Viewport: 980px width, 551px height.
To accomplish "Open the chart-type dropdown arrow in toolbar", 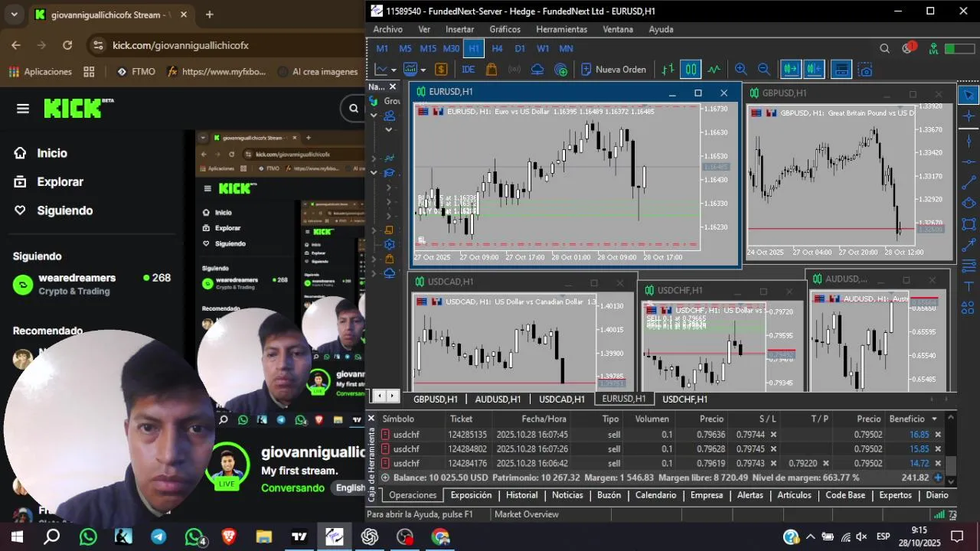I will point(394,70).
